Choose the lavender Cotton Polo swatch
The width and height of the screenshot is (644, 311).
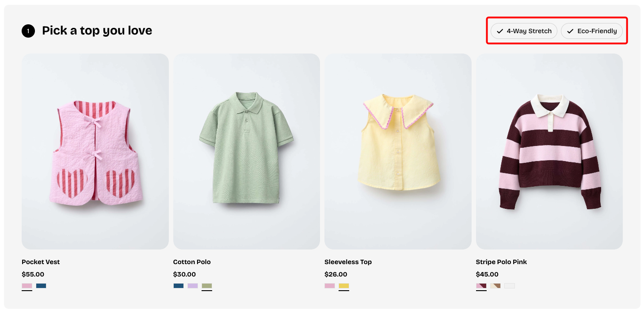(x=193, y=286)
